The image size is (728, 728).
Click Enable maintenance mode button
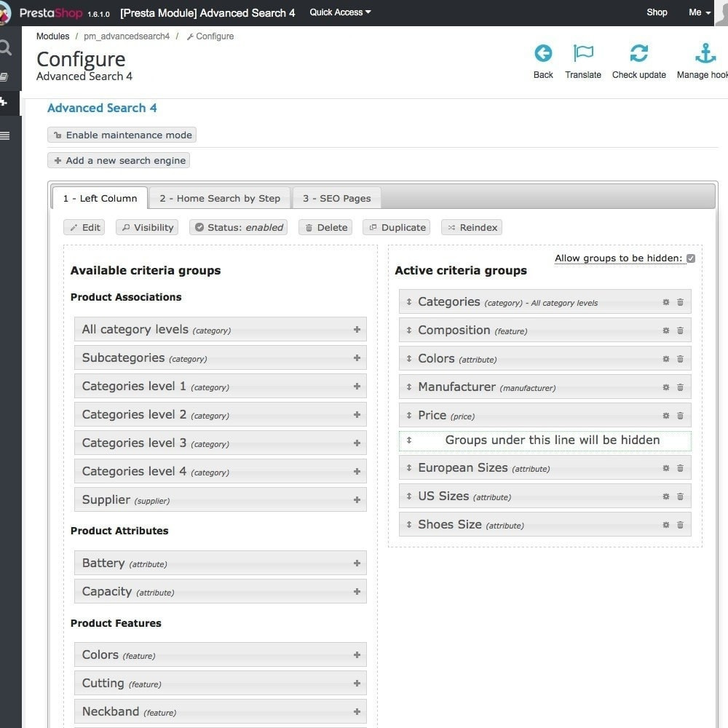122,135
